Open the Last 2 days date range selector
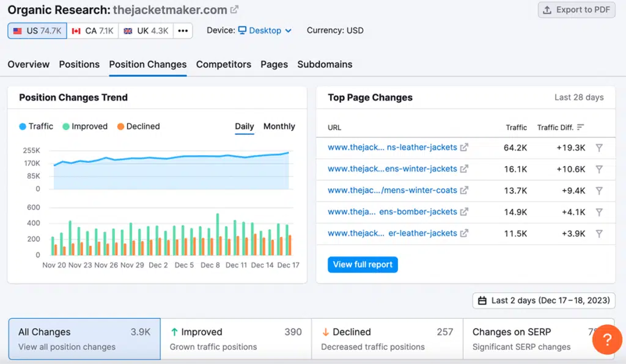The height and width of the screenshot is (364, 626). [543, 300]
